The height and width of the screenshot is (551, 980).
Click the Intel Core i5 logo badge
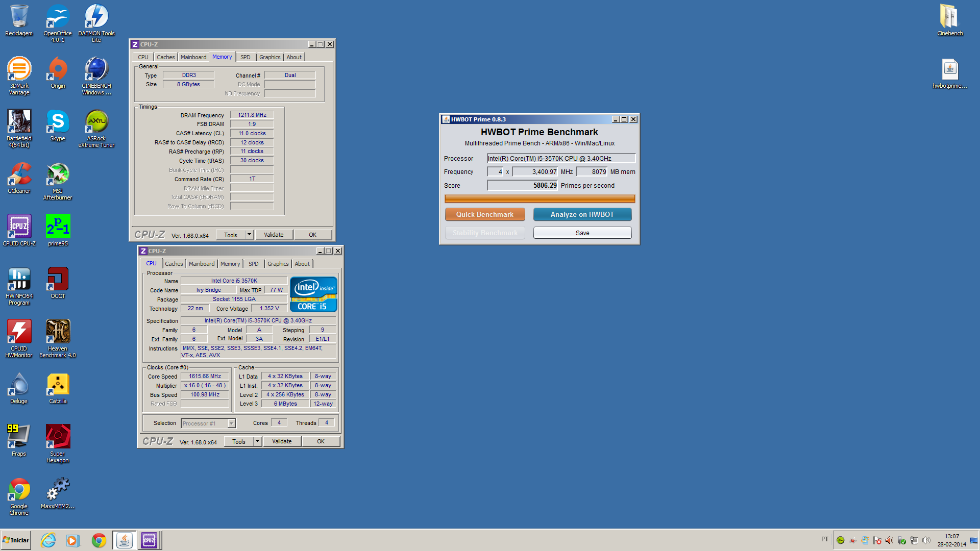(x=313, y=294)
